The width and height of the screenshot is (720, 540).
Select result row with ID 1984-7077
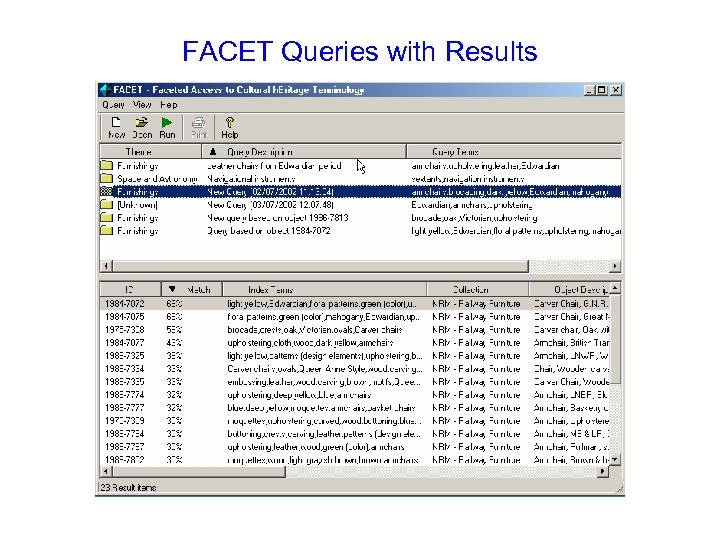pos(355,343)
